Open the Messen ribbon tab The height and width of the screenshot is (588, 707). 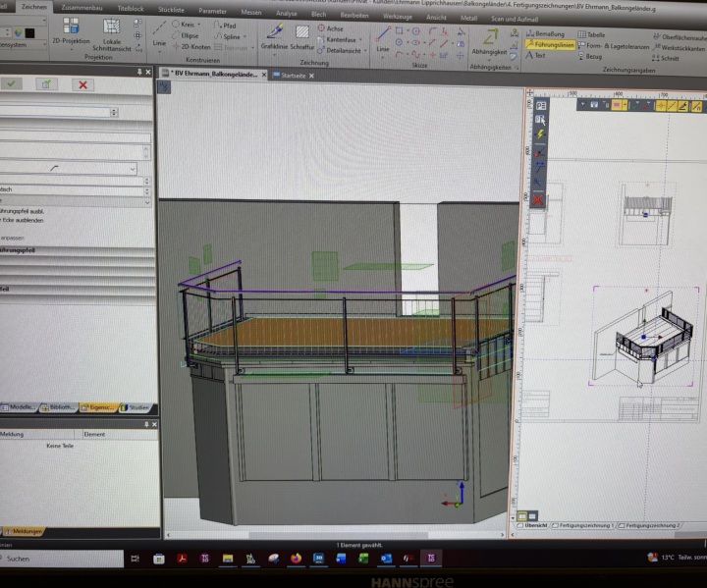[x=250, y=12]
